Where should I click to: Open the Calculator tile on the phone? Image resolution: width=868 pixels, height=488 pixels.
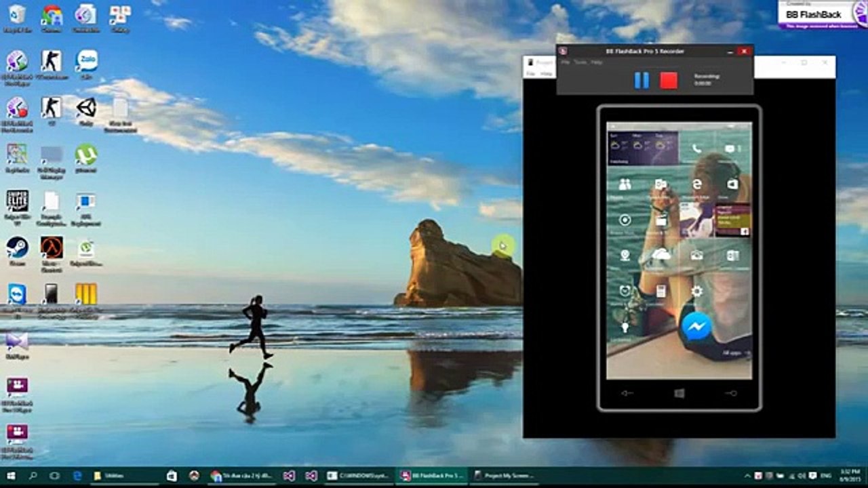[660, 291]
